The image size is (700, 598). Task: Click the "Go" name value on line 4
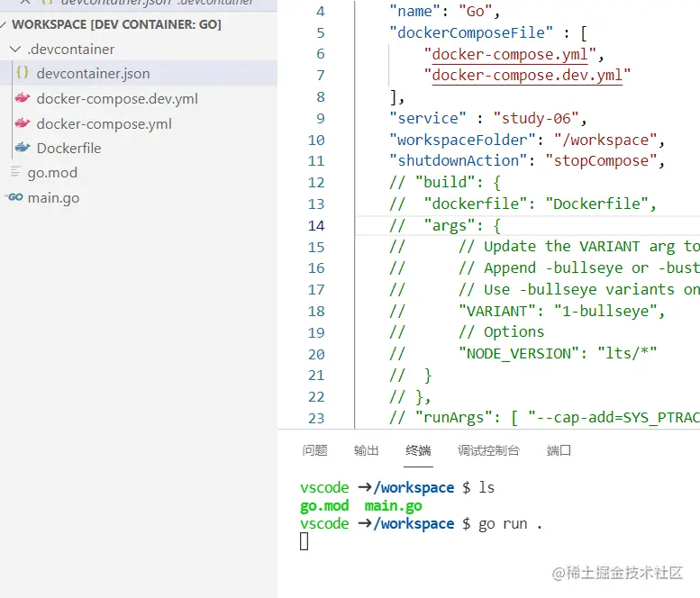click(x=476, y=11)
